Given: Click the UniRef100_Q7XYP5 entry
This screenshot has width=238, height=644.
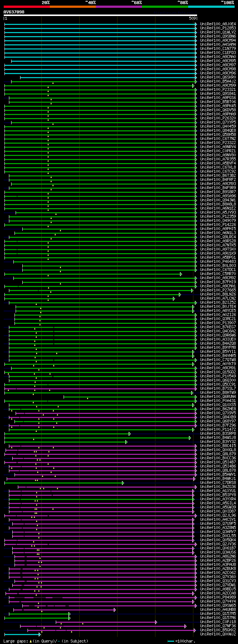Looking at the screenshot, I should click(x=218, y=122).
